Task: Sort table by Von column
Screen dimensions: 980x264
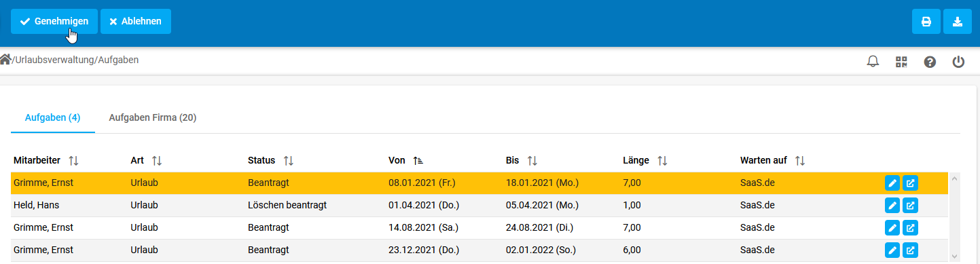Action: click(418, 161)
